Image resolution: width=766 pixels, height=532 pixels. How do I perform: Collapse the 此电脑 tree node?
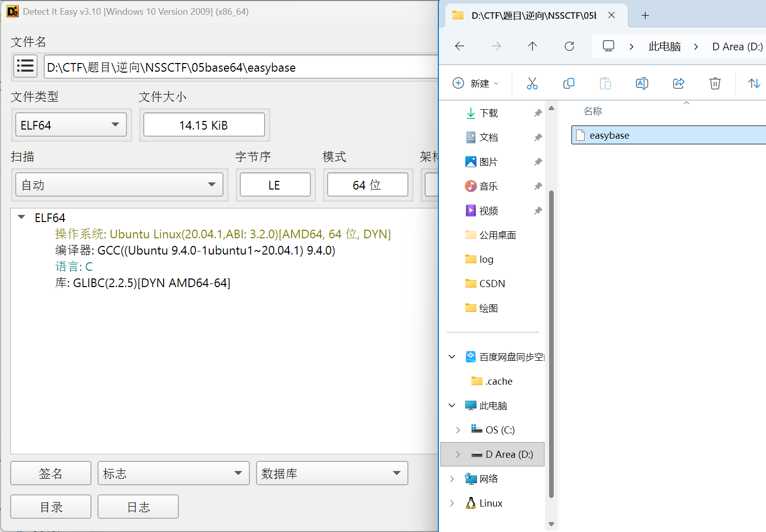[452, 405]
